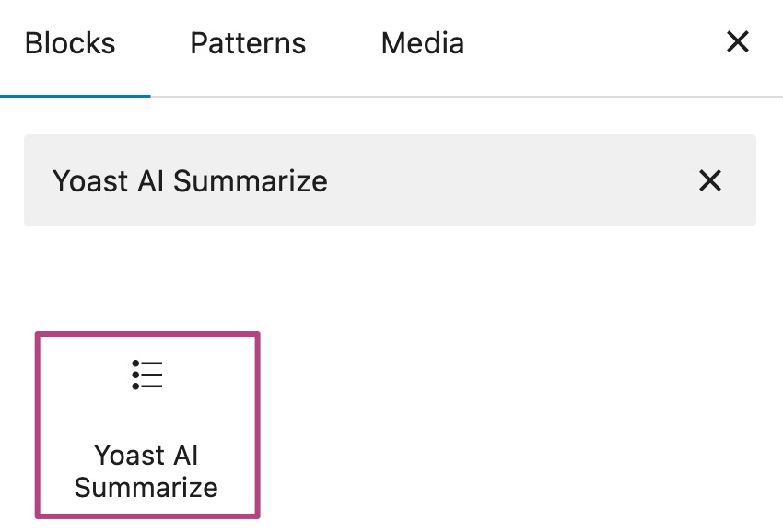Select the Blocks tab

pyautogui.click(x=70, y=43)
